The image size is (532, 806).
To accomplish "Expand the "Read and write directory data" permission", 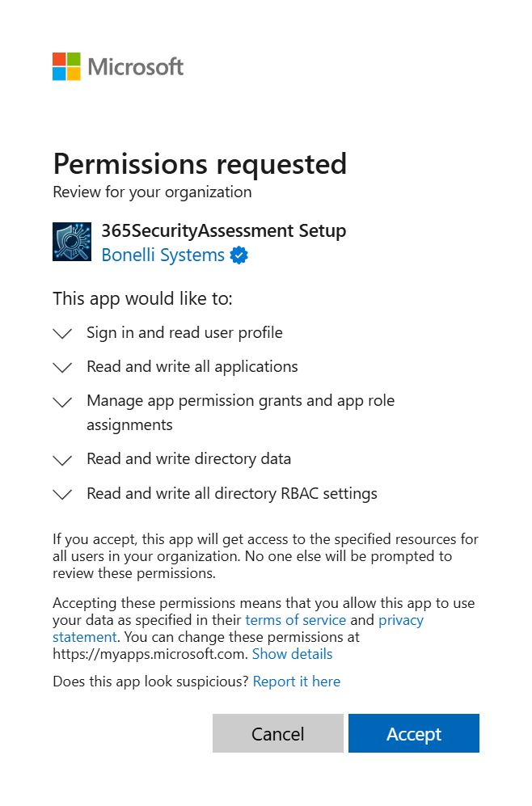I will coord(62,459).
